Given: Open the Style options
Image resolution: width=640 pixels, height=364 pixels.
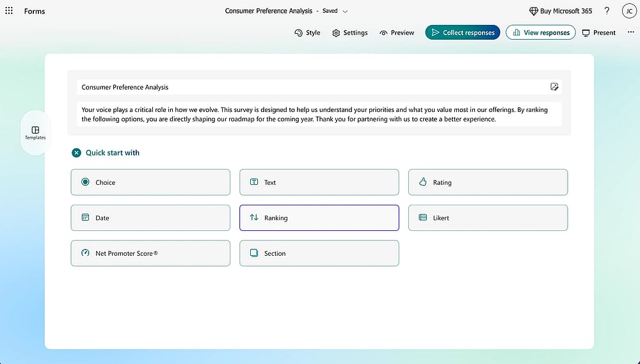Looking at the screenshot, I should [307, 33].
